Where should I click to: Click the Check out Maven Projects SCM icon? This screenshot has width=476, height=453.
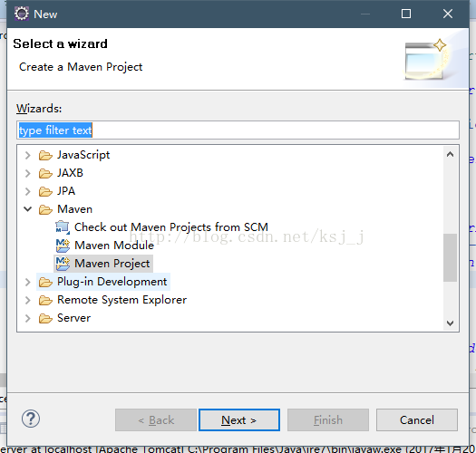point(63,227)
